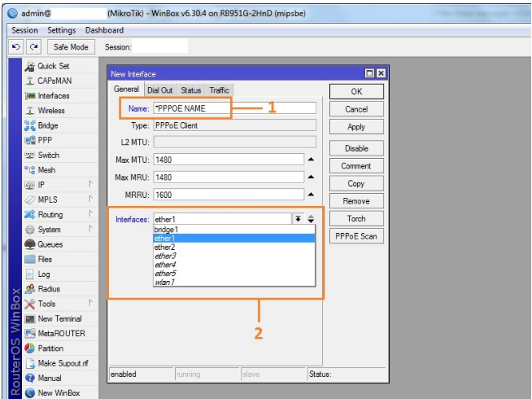532x399 pixels.
Task: Collapse the Max MTU field arrow
Action: pyautogui.click(x=311, y=160)
